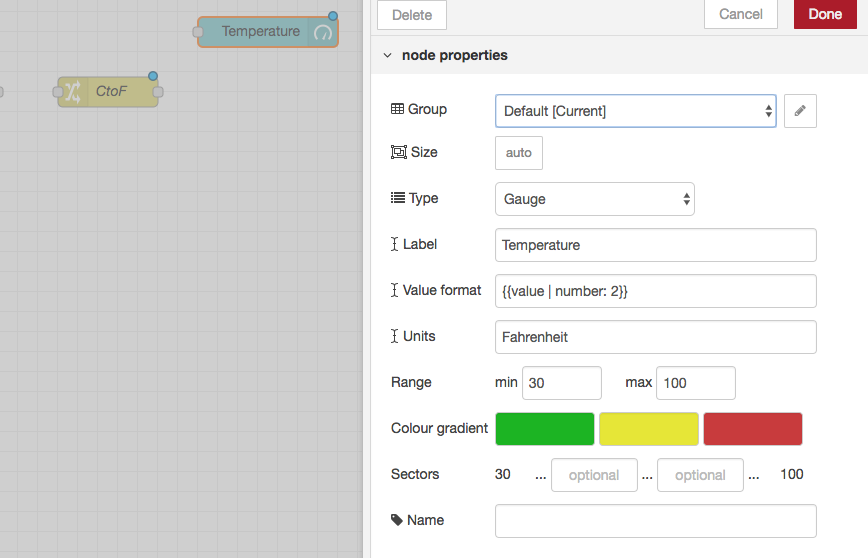Screen dimensions: 868x558
Task: Click the Range max input field
Action: [x=696, y=383]
